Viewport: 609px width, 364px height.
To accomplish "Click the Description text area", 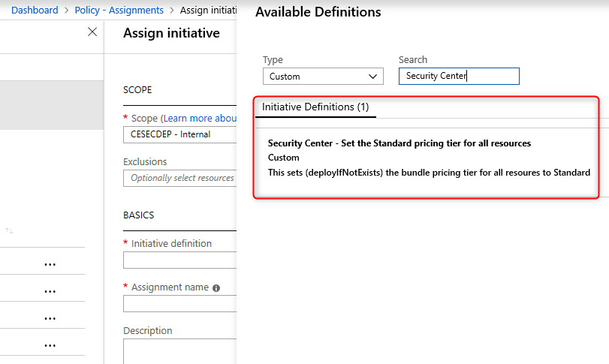I will point(179,351).
